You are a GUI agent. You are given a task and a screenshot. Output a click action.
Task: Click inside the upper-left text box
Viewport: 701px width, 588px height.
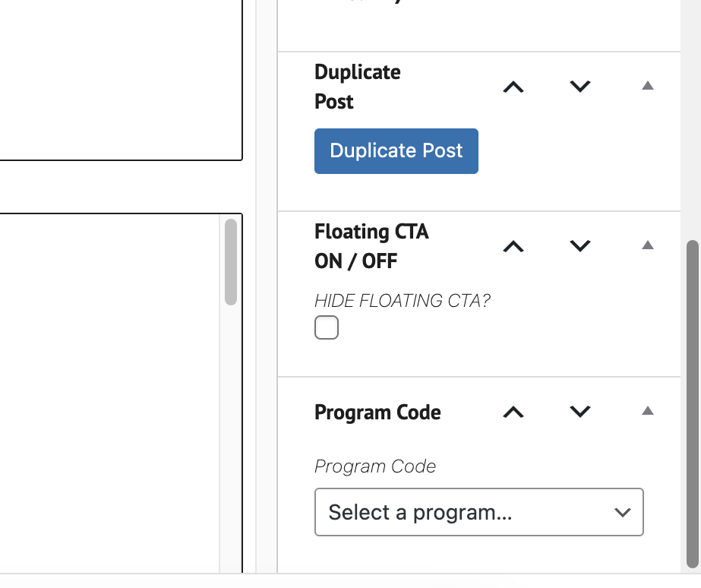pos(114,76)
